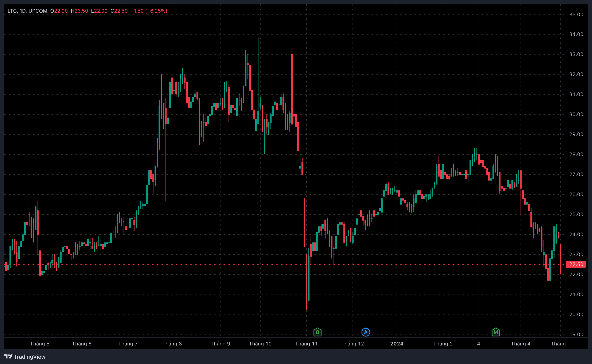Screen dimensions: 592x364
Task: Click the 24.00 price scale label
Action: [x=576, y=234]
